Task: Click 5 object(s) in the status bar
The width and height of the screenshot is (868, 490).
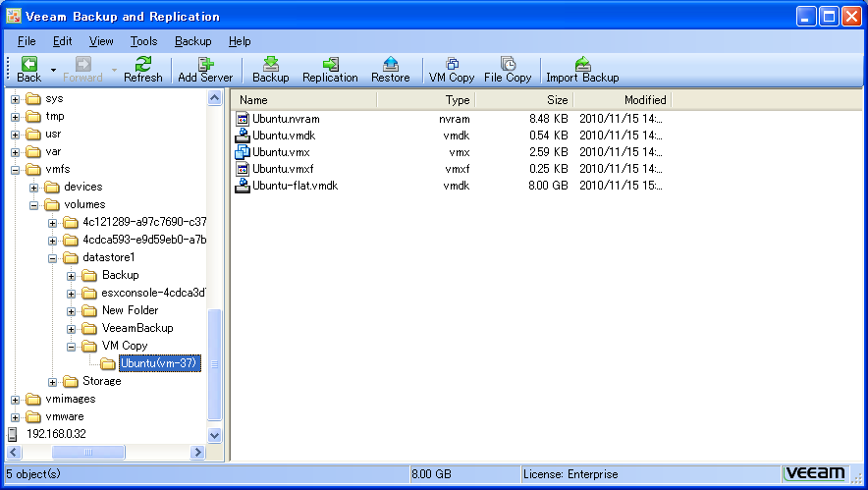Action: coord(33,474)
